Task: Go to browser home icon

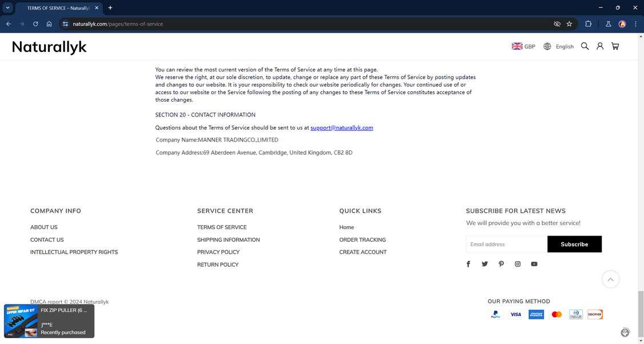Action: (x=49, y=24)
